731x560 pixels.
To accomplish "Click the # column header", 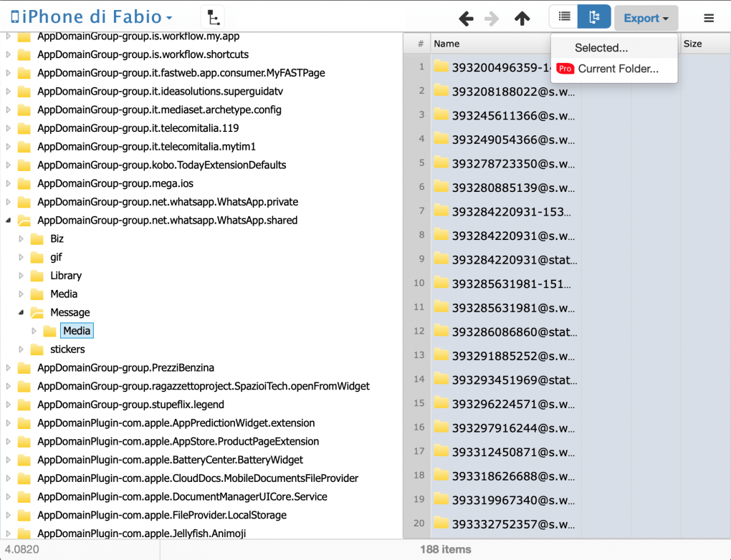I will click(421, 44).
